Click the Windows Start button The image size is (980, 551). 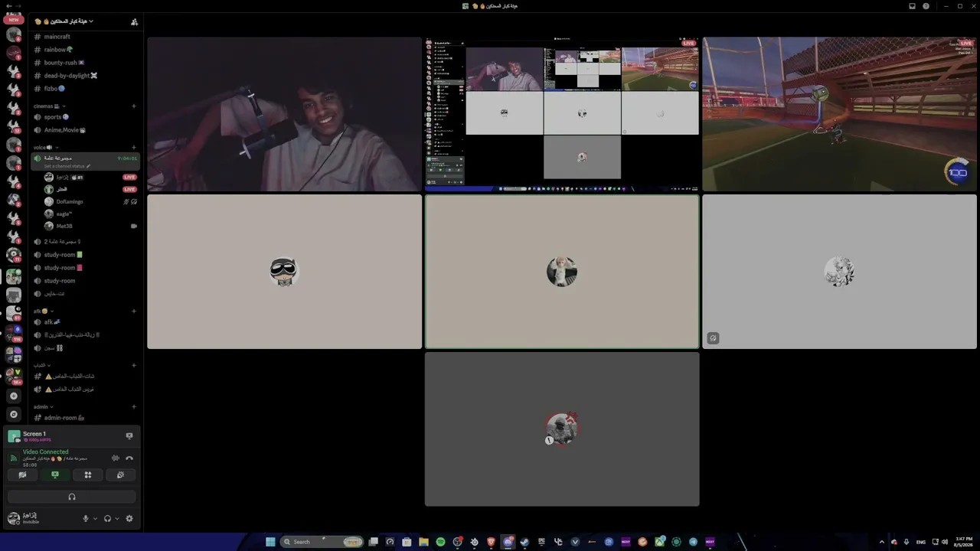[x=270, y=542]
